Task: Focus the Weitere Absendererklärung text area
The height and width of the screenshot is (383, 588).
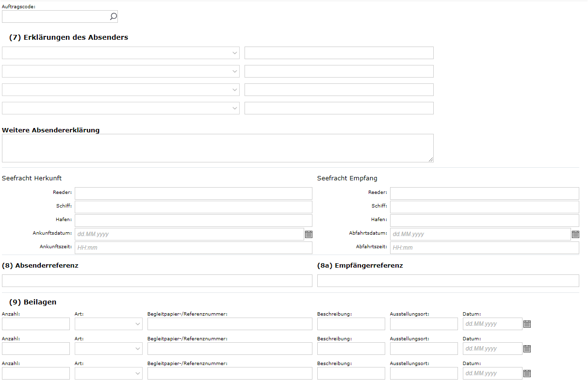Action: [x=218, y=148]
